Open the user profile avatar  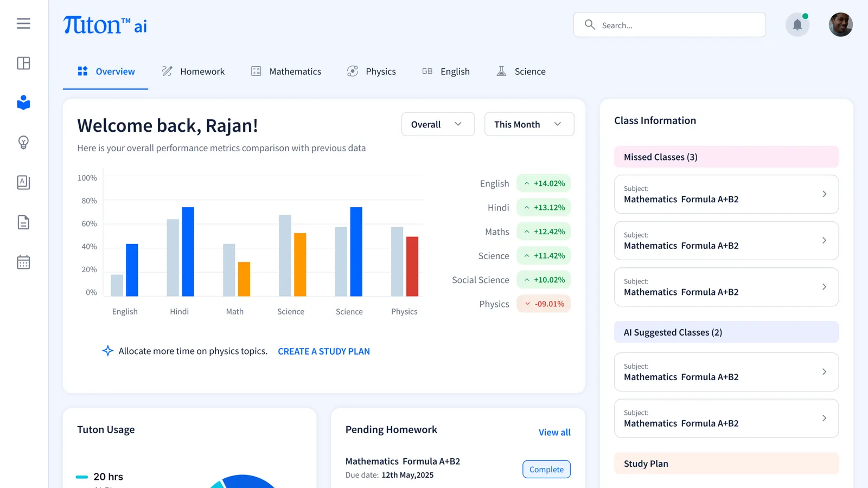pyautogui.click(x=840, y=24)
